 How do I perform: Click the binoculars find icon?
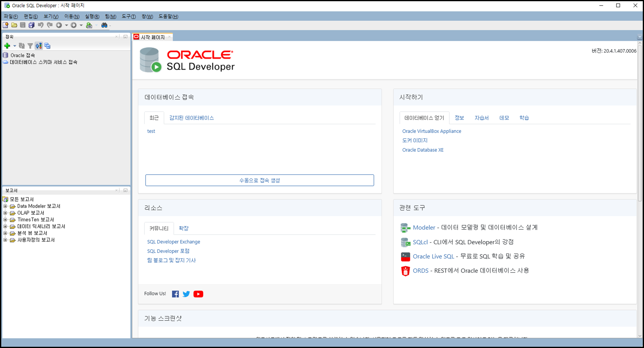click(104, 25)
